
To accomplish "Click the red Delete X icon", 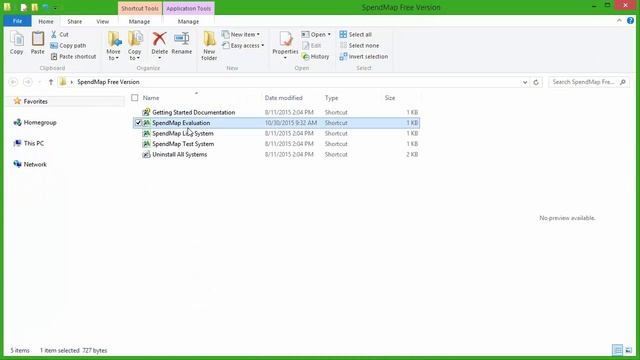I will 159,39.
